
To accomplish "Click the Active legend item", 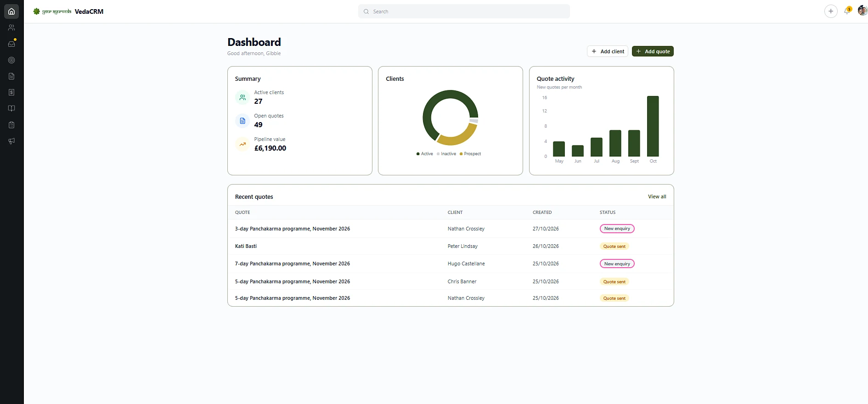I will (425, 154).
